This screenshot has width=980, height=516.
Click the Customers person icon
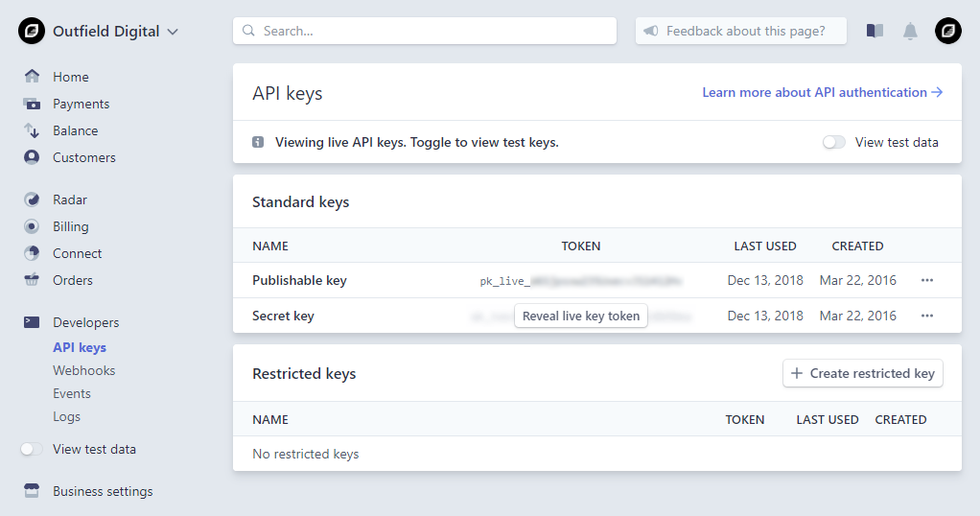point(32,157)
